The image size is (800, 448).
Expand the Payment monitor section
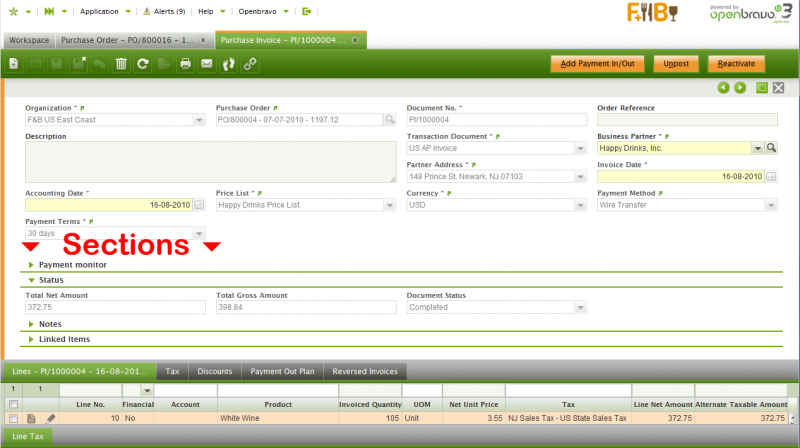click(x=32, y=265)
